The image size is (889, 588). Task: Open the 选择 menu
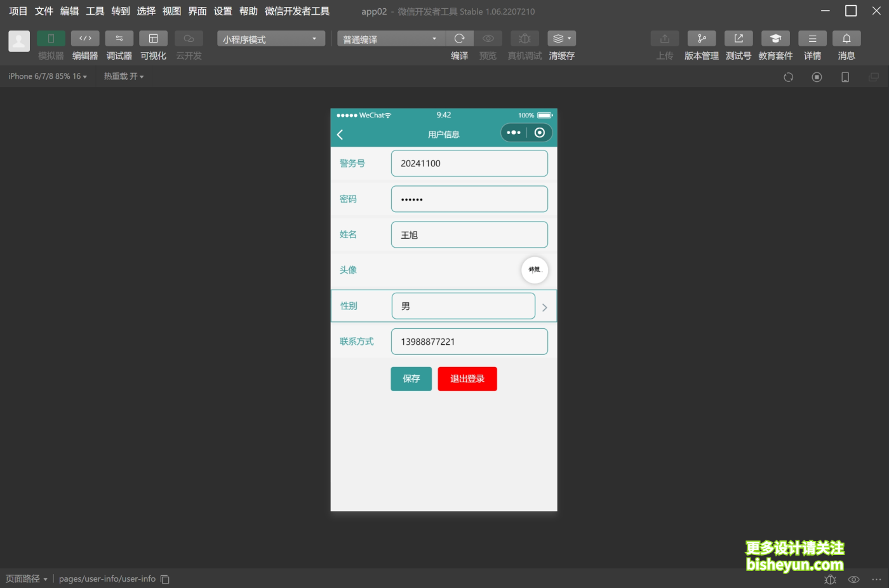[x=146, y=11]
